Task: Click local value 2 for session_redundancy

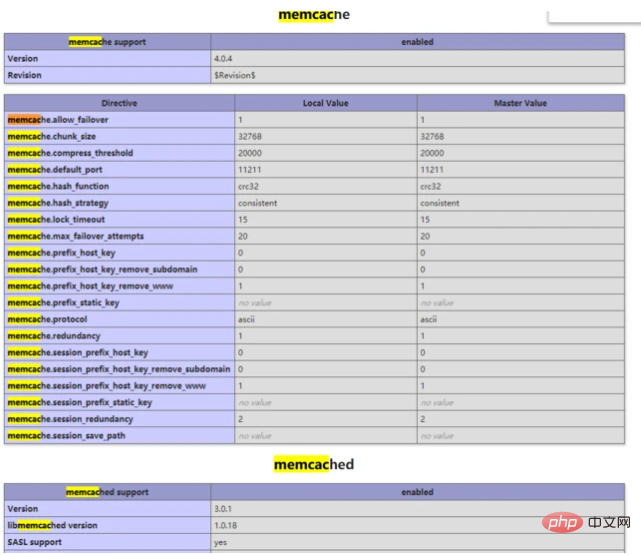Action: coord(240,419)
